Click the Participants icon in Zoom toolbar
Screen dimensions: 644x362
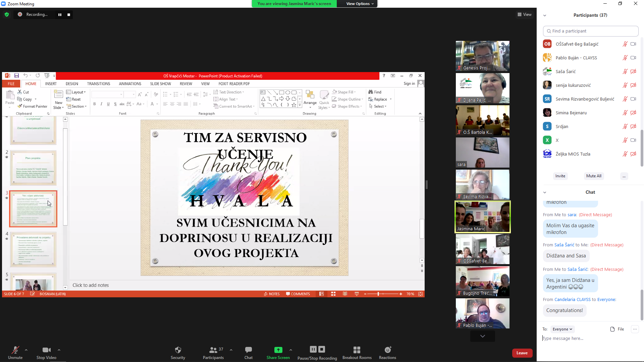click(213, 350)
